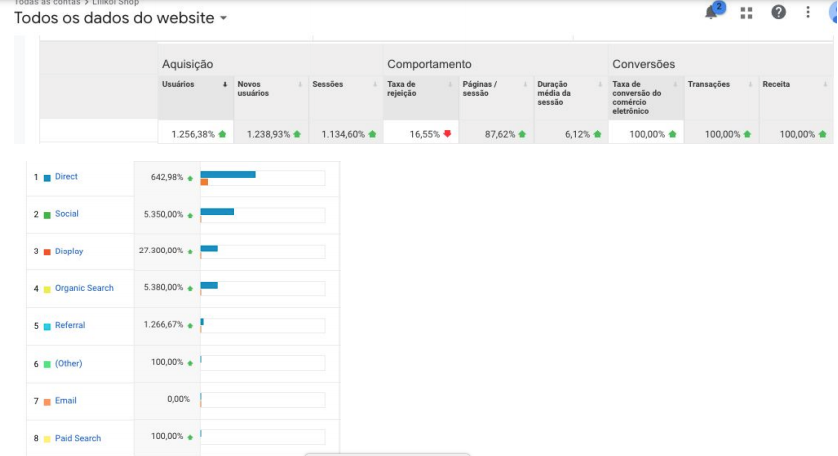Open the (Other) channel link
This screenshot has width=838, height=456.
tap(68, 364)
